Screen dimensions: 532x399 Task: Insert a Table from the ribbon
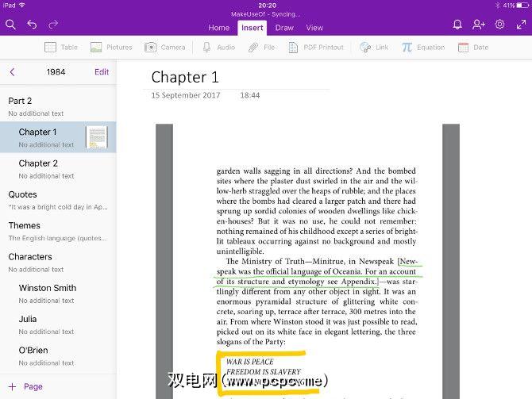[61, 47]
